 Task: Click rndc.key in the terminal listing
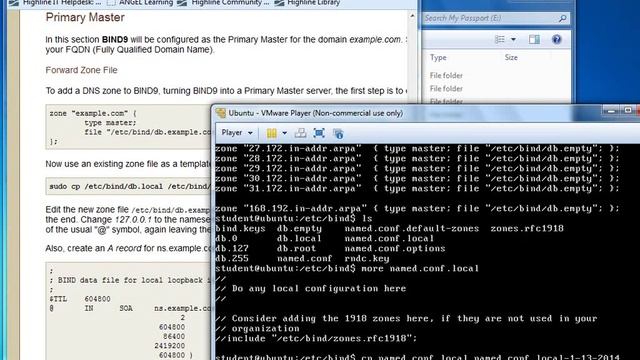point(367,259)
